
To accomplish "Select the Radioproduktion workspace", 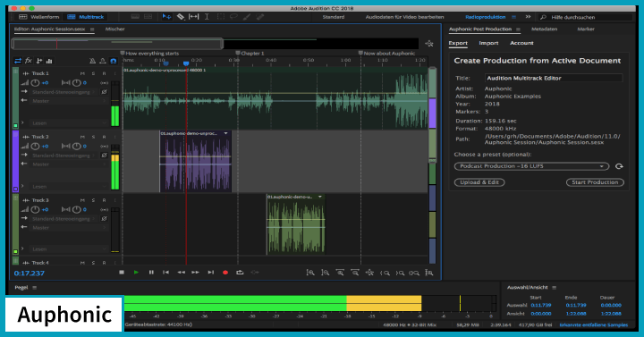I will coord(485,17).
